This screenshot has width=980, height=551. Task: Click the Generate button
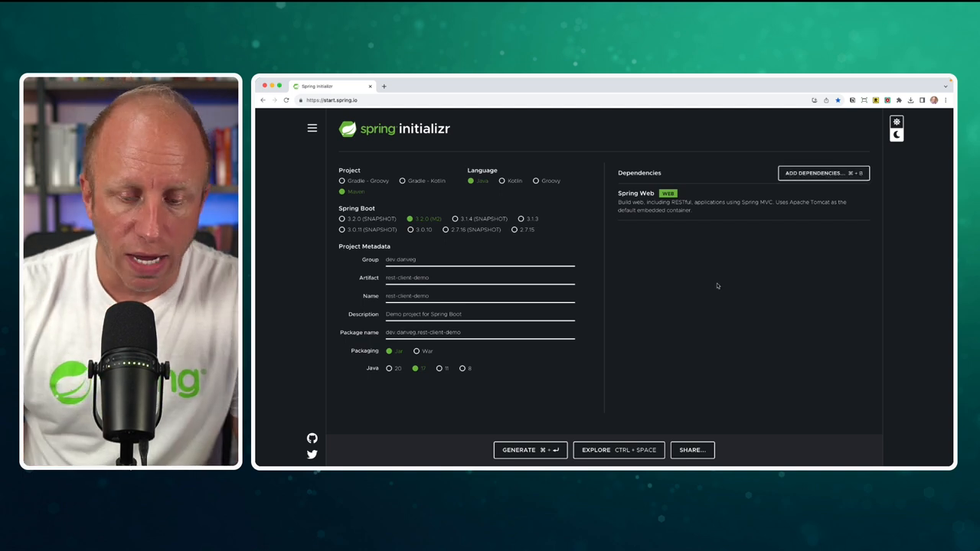coord(531,450)
